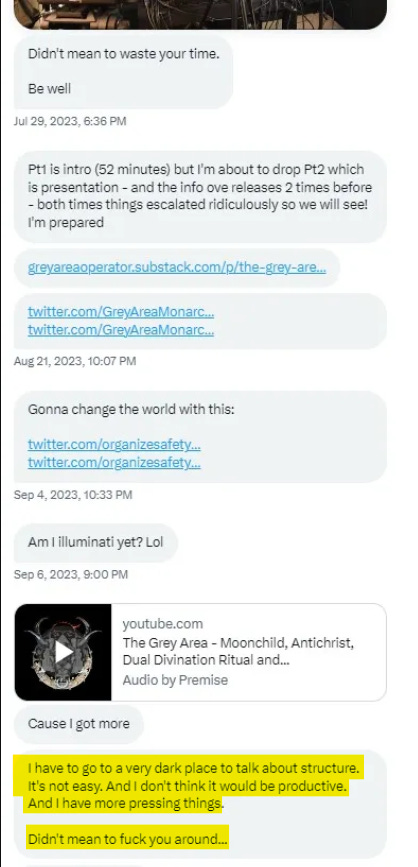
Task: Open the greyareaoperator.substack.com link
Action: (176, 268)
